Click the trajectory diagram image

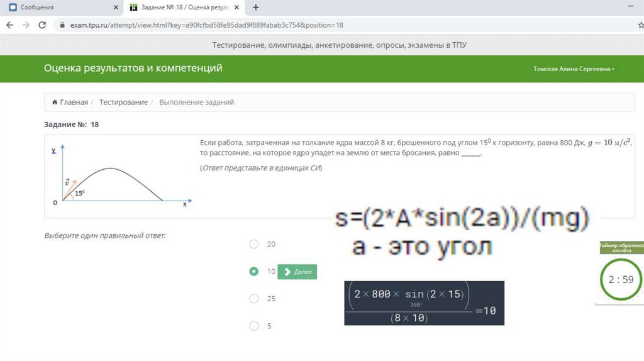pos(121,175)
